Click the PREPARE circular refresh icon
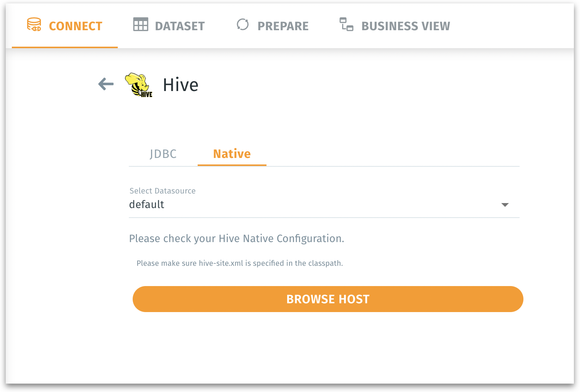Viewport: 580px width, 392px height. [243, 24]
